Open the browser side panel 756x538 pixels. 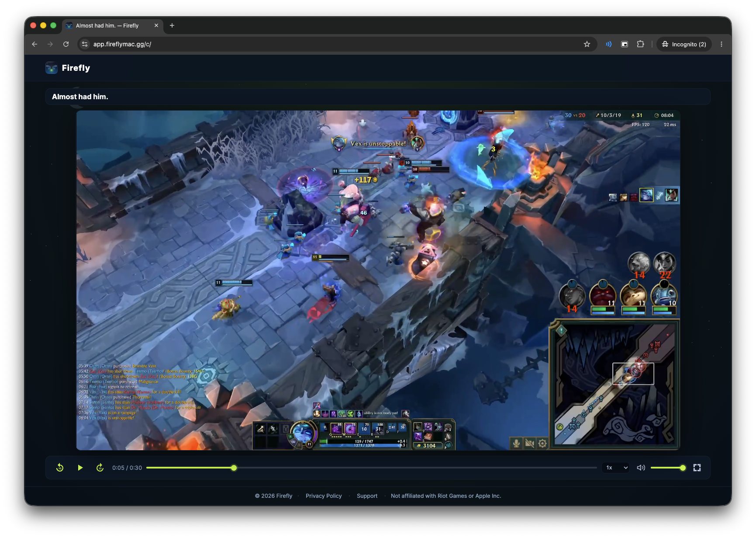click(x=625, y=44)
